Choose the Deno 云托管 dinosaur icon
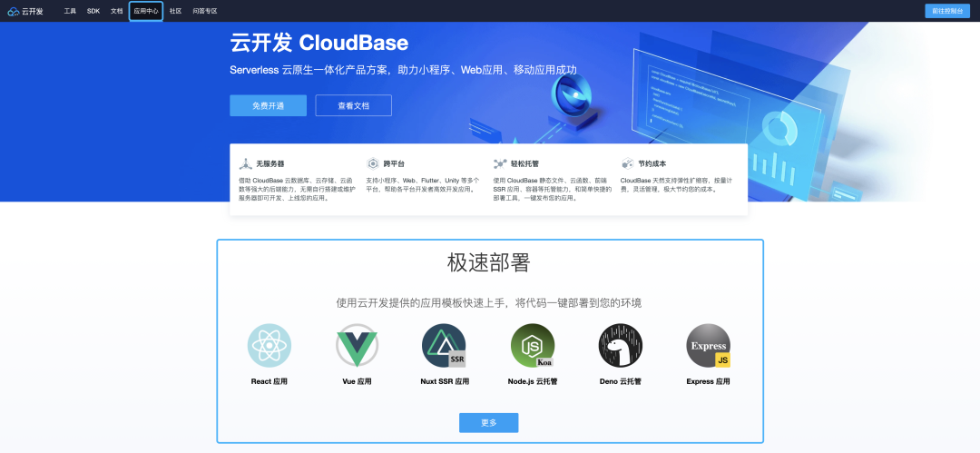This screenshot has width=980, height=453. (621, 345)
